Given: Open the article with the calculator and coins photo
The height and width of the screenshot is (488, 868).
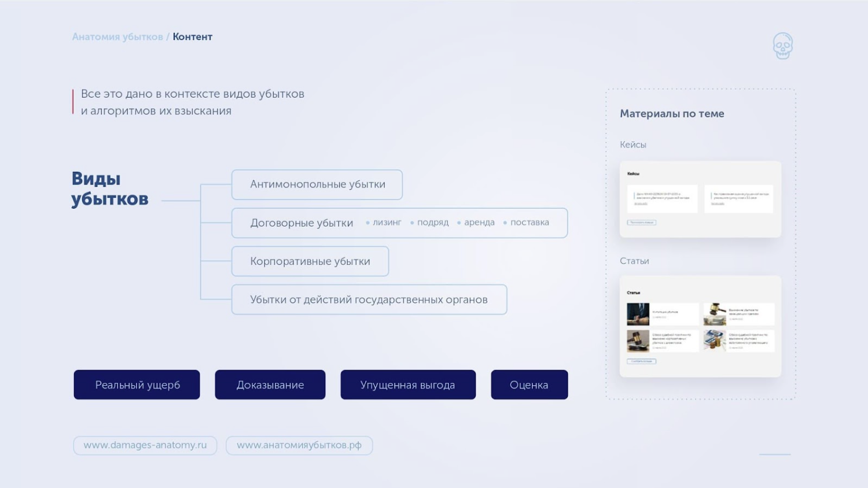Looking at the screenshot, I should pyautogui.click(x=739, y=341).
